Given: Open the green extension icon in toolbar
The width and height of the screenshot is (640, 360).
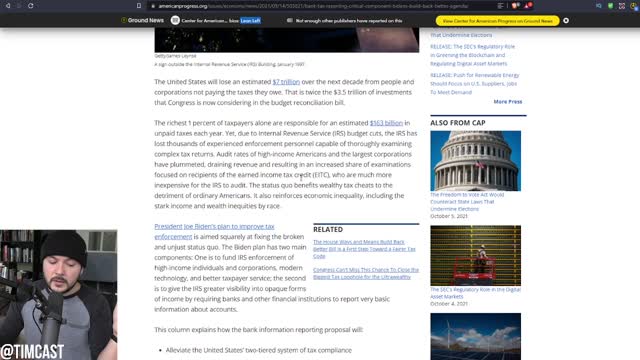Looking at the screenshot, I should click(610, 6).
